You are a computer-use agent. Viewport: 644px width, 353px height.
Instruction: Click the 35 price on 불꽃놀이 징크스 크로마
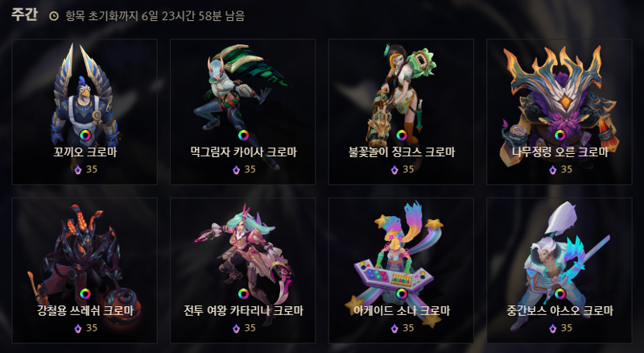pyautogui.click(x=408, y=169)
